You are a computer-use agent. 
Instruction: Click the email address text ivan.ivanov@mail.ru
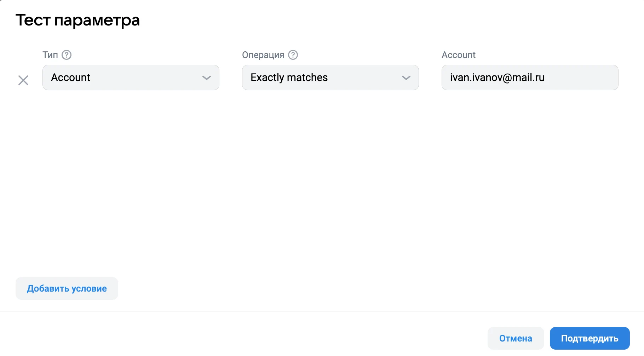[x=497, y=77]
